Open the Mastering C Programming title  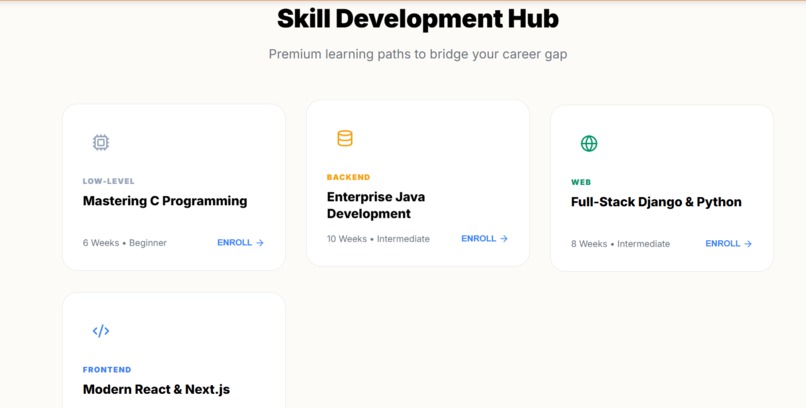coord(165,201)
